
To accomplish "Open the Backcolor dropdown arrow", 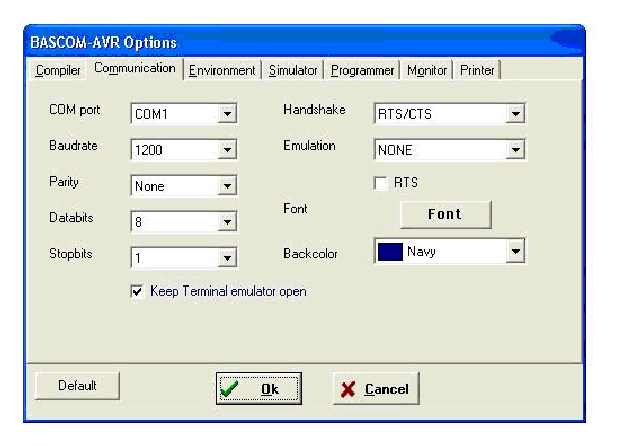I will click(x=516, y=251).
